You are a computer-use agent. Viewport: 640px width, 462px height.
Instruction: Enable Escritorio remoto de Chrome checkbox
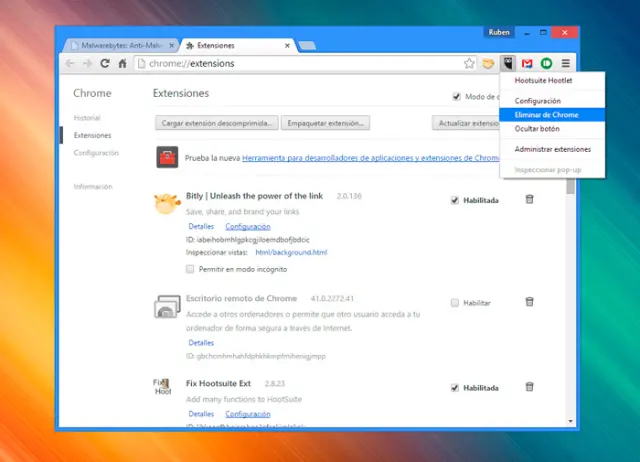pos(455,302)
